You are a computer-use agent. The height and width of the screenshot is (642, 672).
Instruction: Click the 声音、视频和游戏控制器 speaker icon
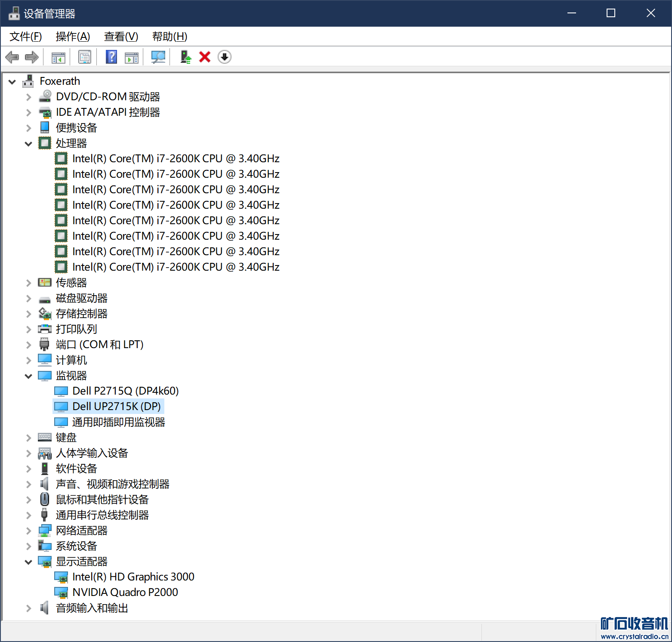pyautogui.click(x=44, y=484)
